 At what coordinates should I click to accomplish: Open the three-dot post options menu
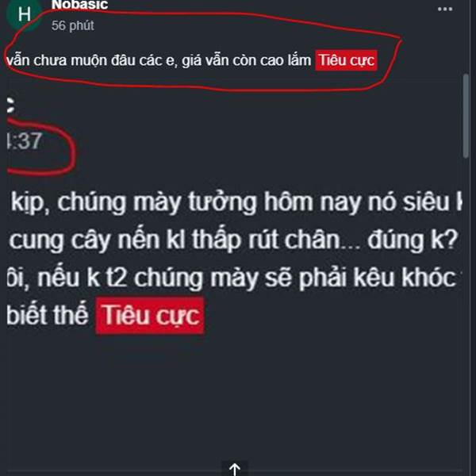pyautogui.click(x=445, y=9)
